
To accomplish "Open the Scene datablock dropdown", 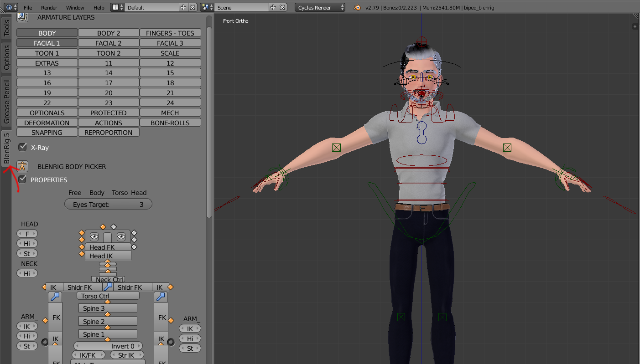I will click(206, 7).
